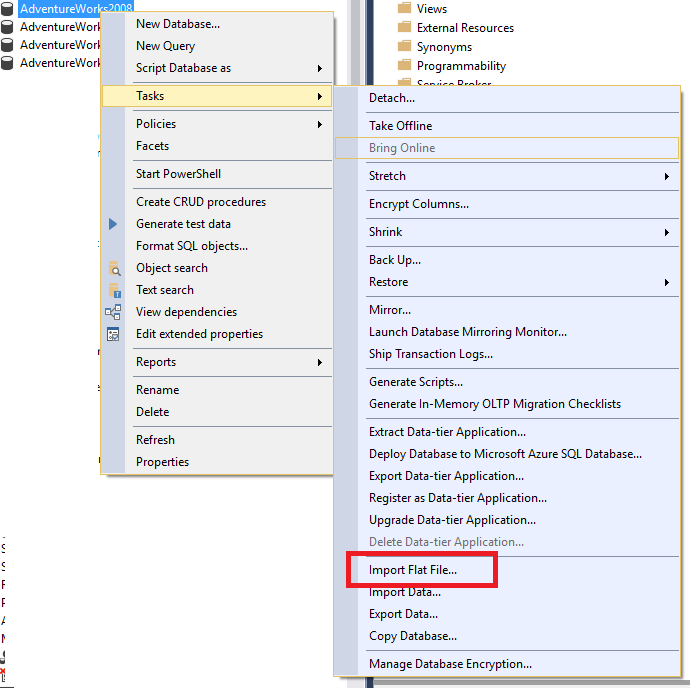Click the Views folder icon
The width and height of the screenshot is (690, 688).
pos(404,9)
